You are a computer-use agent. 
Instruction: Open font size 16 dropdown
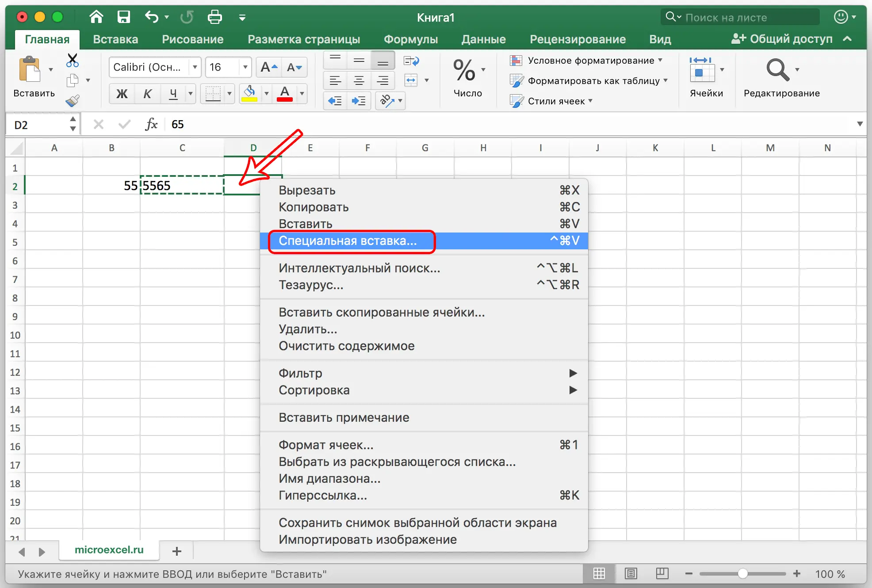(245, 67)
